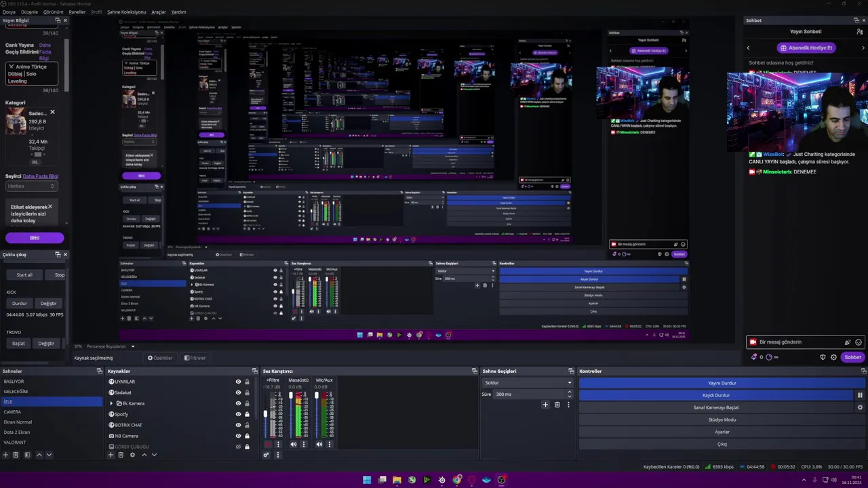
Task: Click Kaydı Durdur button
Action: [716, 395]
